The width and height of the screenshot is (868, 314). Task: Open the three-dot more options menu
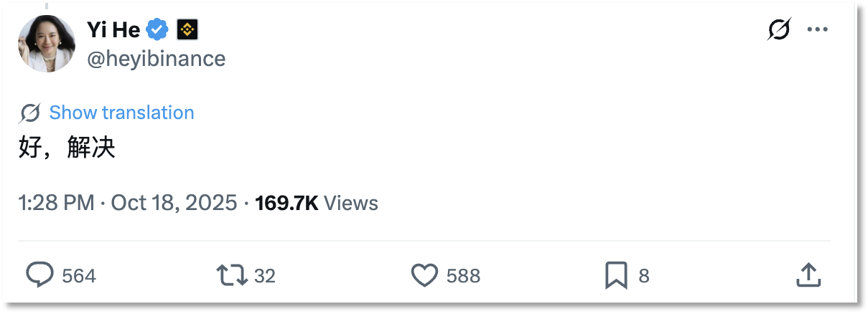tap(818, 29)
